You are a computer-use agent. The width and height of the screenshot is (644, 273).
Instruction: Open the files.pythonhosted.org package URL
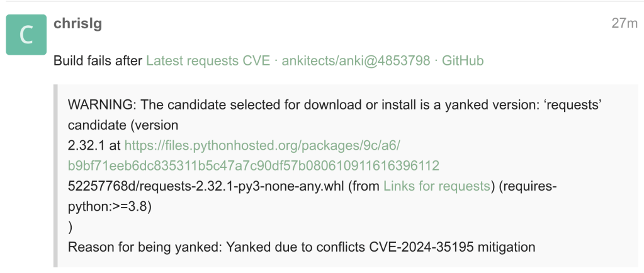pos(262,145)
